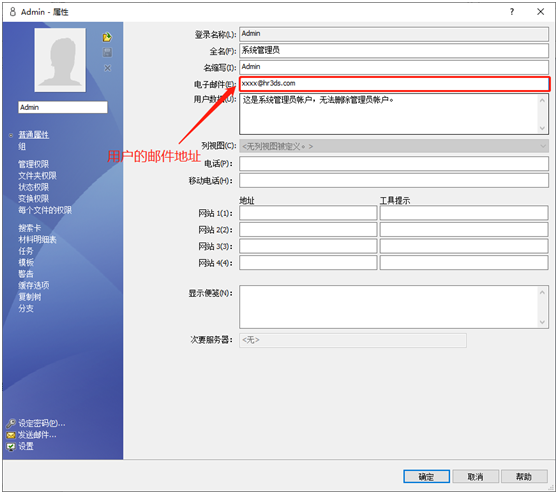Click the user avatar placeholder image
This screenshot has width=558, height=494.
60,60
